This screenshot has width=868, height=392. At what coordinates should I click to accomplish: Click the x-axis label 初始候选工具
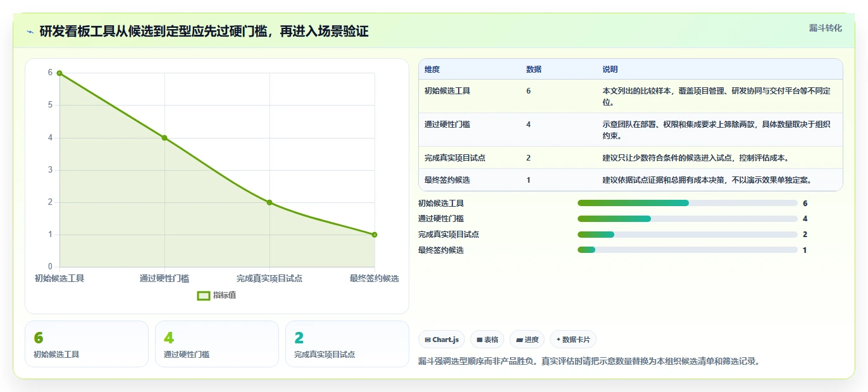pyautogui.click(x=59, y=278)
